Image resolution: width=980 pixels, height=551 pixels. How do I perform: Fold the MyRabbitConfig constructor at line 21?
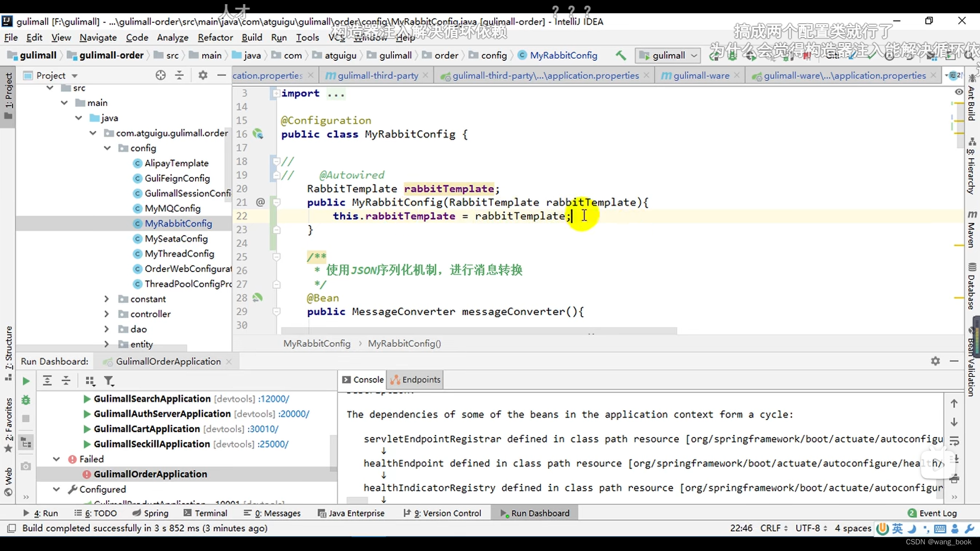(276, 202)
